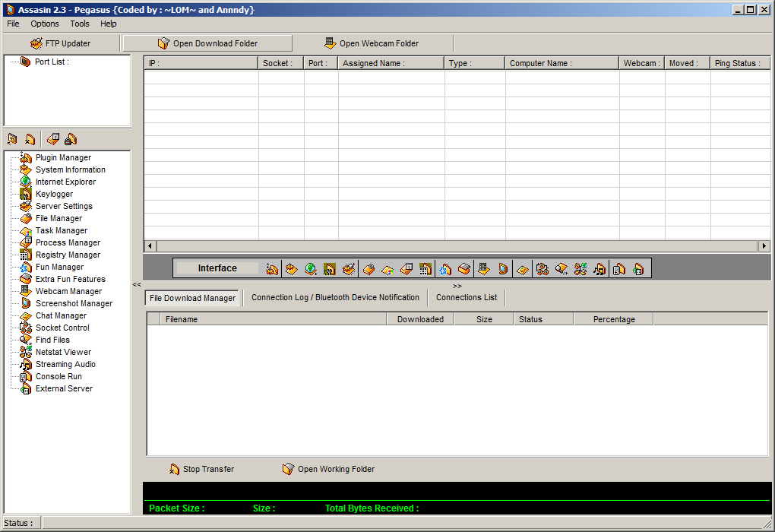Open the Options menu

pos(45,24)
